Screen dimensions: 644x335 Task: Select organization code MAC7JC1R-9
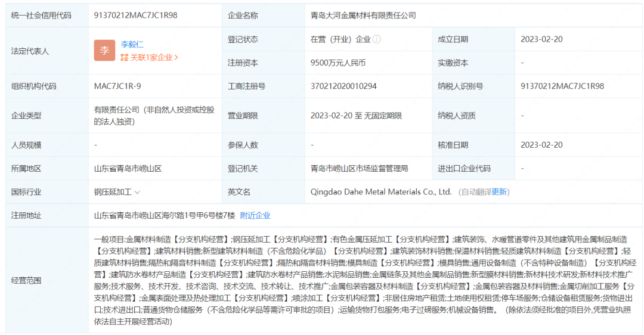(117, 86)
